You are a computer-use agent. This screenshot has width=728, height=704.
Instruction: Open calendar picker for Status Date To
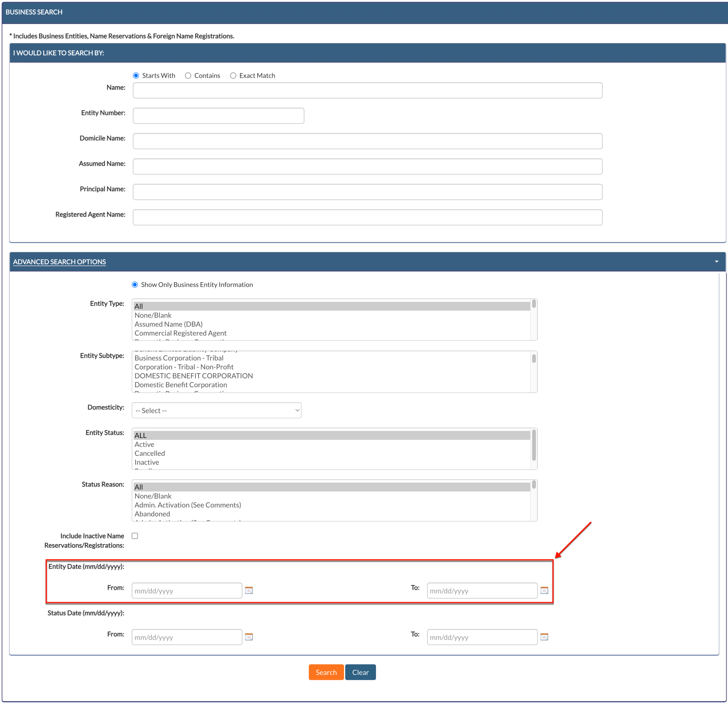(x=544, y=637)
